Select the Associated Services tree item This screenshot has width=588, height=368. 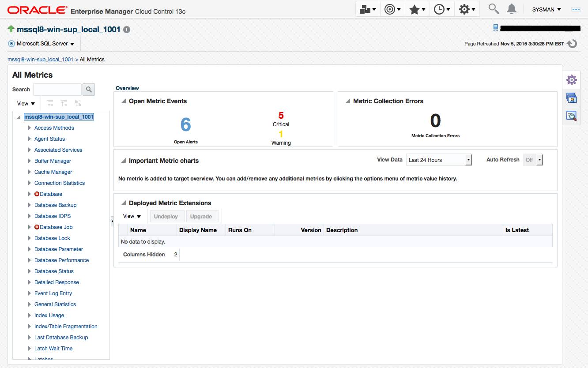pos(58,150)
